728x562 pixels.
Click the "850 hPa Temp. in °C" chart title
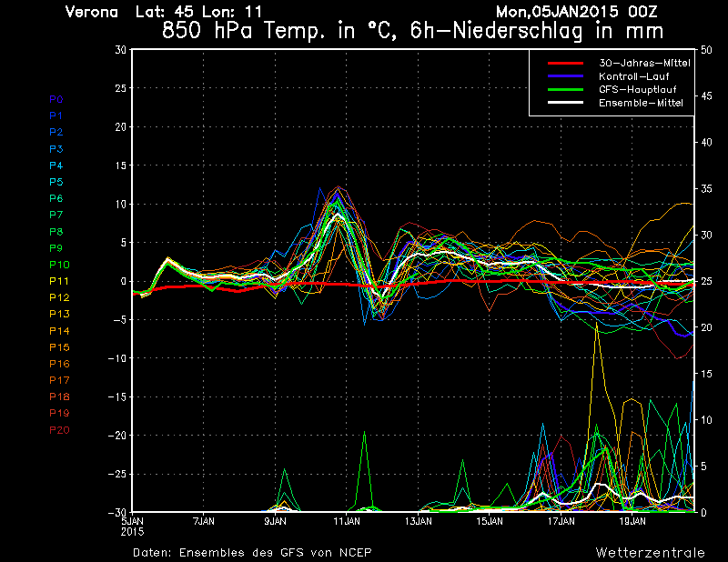click(280, 31)
